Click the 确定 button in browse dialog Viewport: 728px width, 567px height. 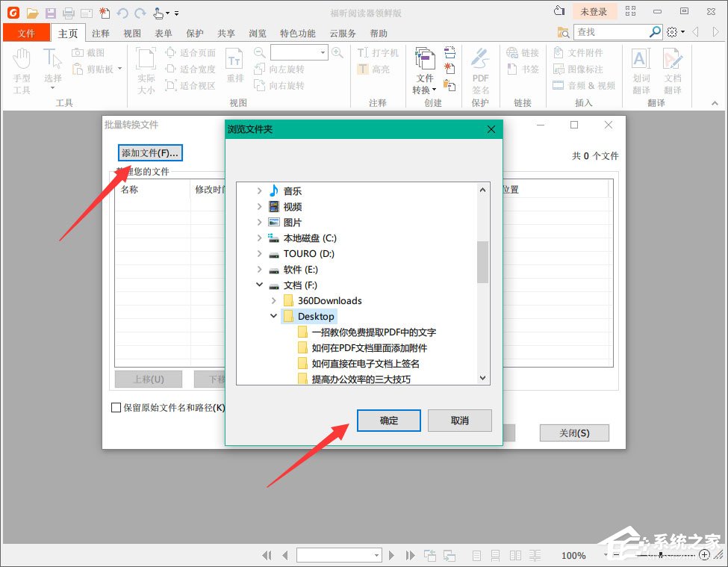pos(388,420)
